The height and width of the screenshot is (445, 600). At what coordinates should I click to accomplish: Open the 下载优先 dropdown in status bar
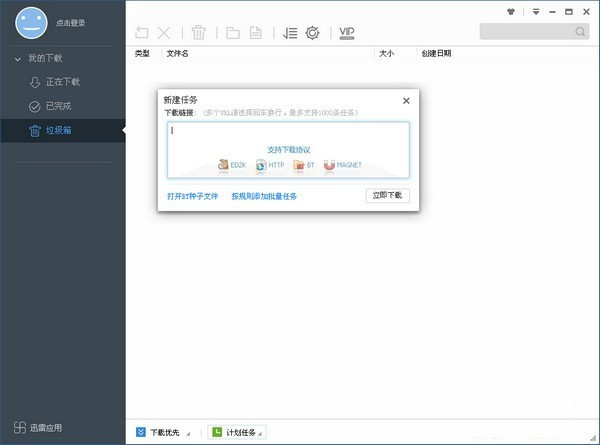163,432
